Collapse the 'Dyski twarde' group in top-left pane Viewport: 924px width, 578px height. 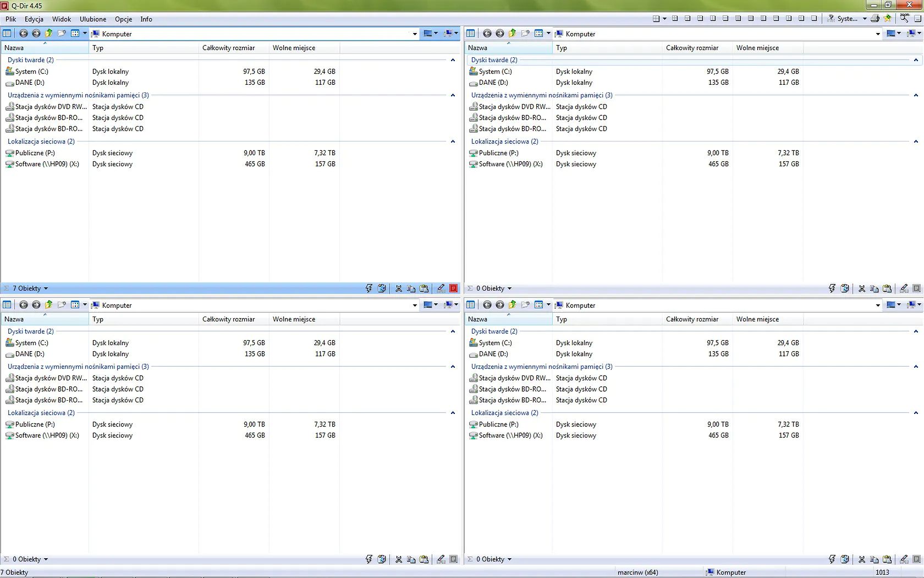tap(453, 60)
